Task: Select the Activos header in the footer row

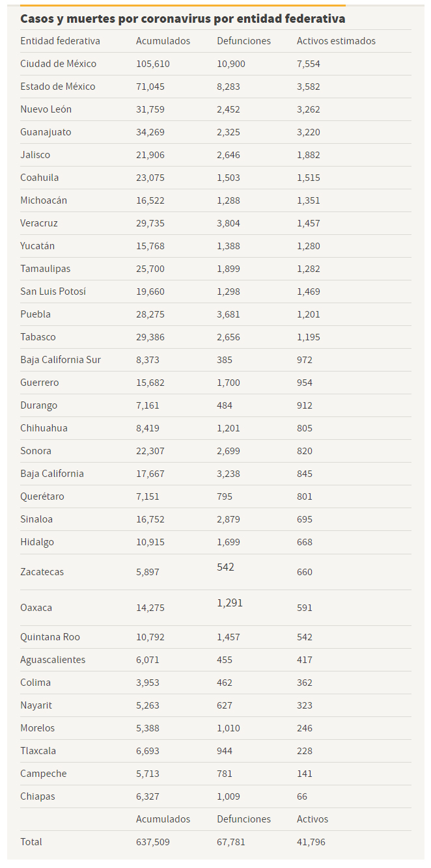Action: pos(313,819)
